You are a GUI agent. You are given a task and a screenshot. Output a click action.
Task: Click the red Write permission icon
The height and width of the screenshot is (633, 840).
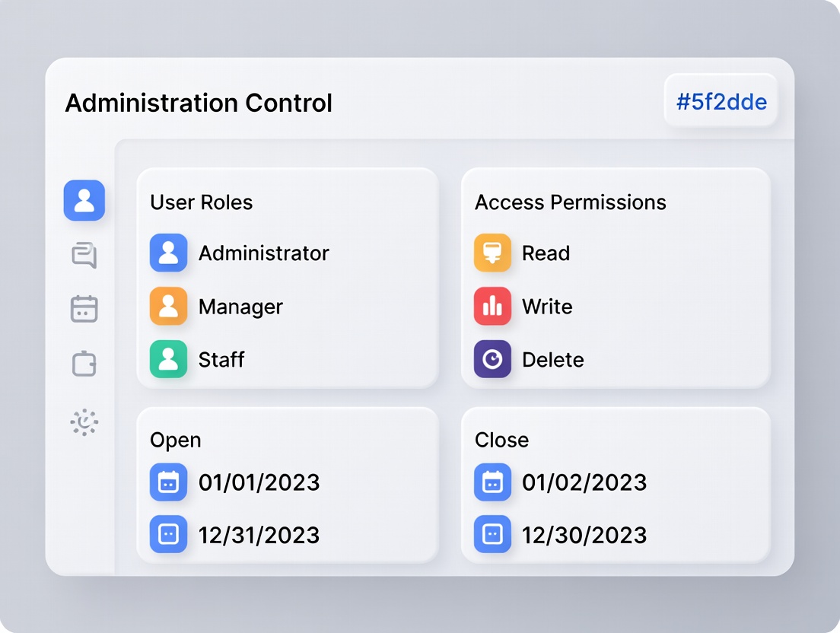pos(492,306)
